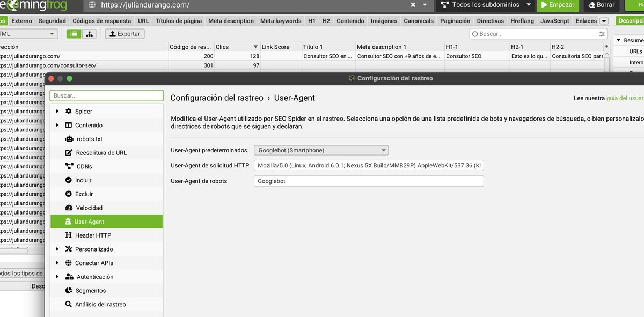The width and height of the screenshot is (644, 317).
Task: Expand the Spider settings tree
Action: click(57, 111)
